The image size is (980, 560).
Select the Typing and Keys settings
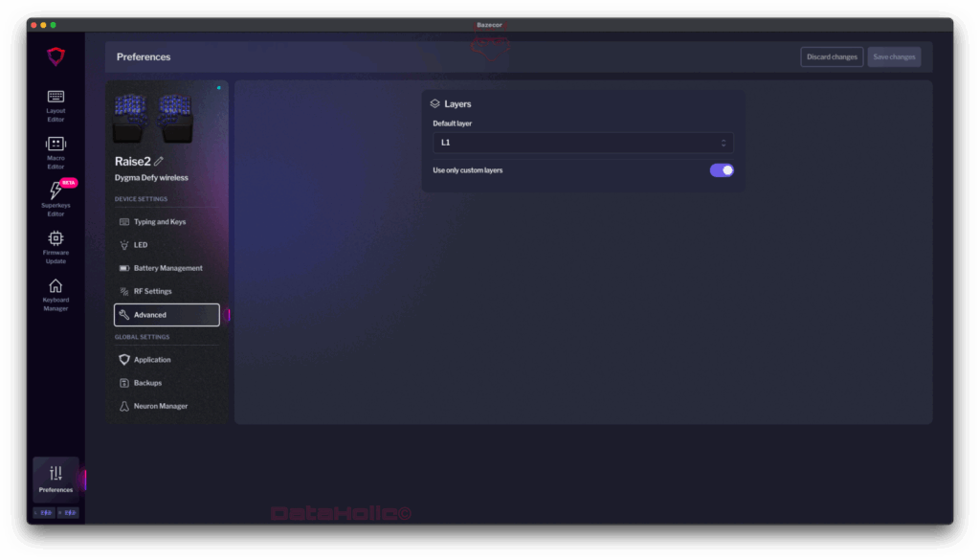point(160,222)
